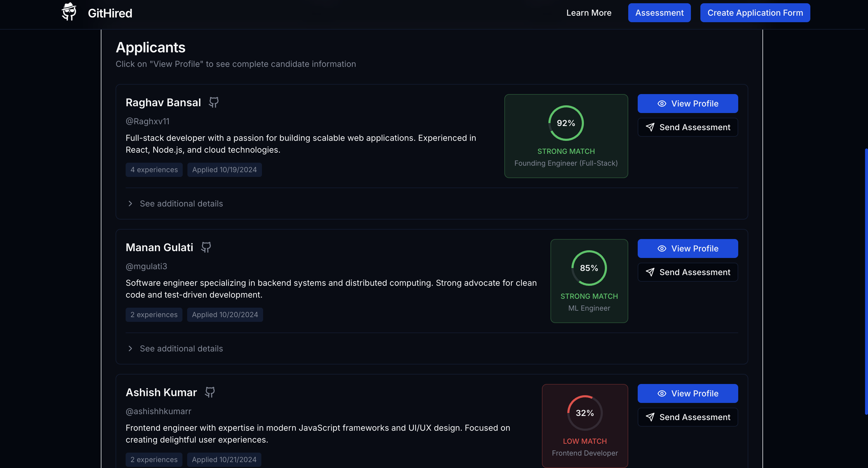Open Manan Gulati's GitHub profile icon
Viewport: 868px width, 468px height.
[x=206, y=247]
